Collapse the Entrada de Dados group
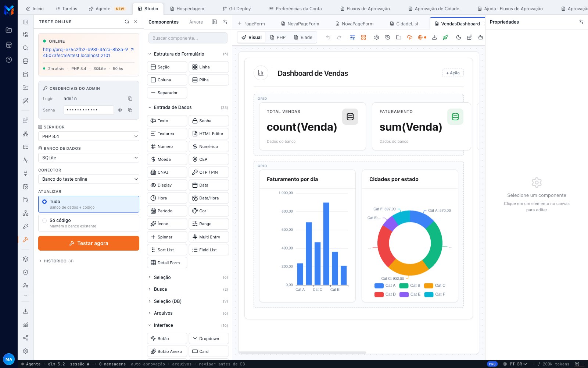 coord(188,107)
